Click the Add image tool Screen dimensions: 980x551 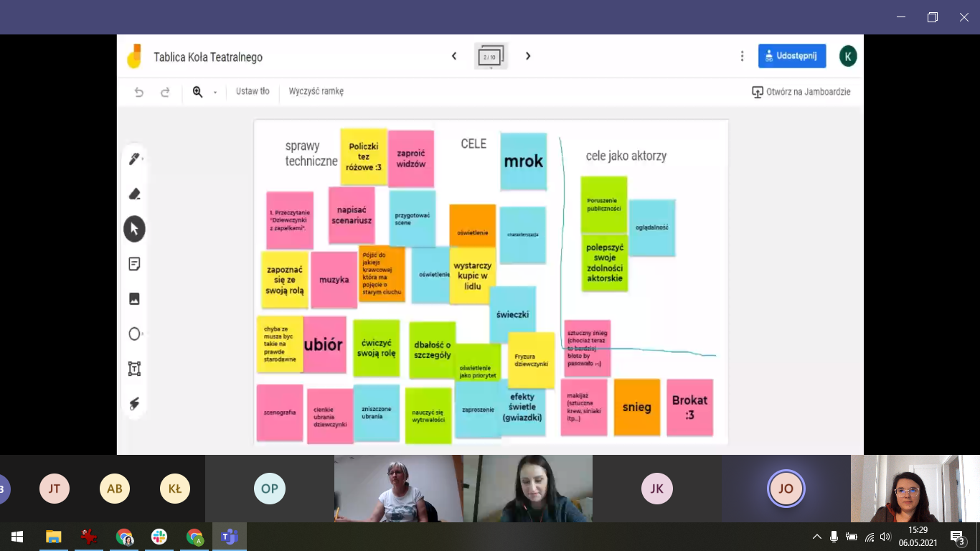click(134, 299)
